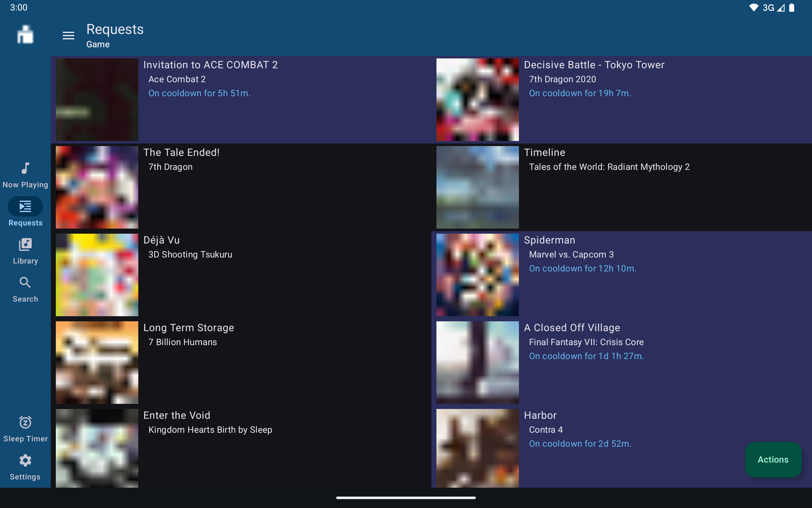
Task: Request the song Timeline
Action: pyautogui.click(x=544, y=152)
